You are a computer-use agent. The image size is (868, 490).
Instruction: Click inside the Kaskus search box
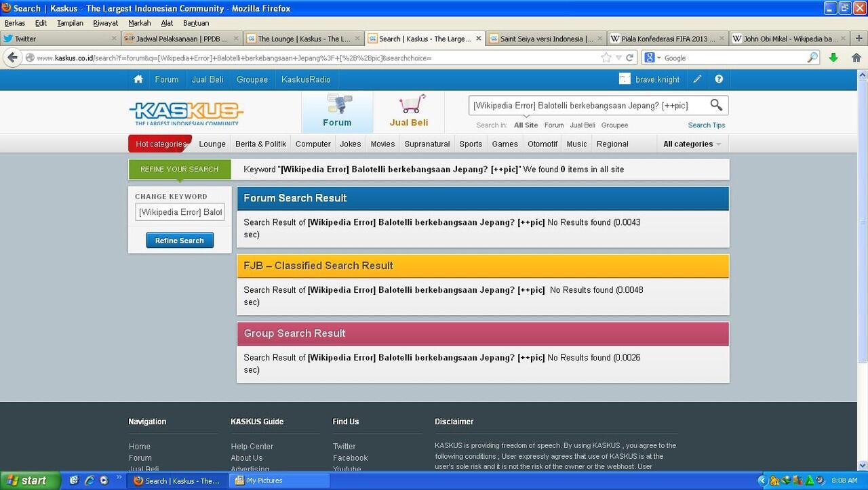(588, 105)
